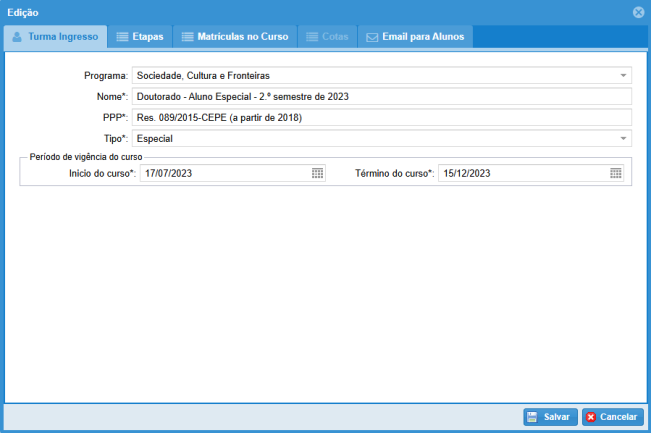Click the Período de vigência do curso legend

click(x=86, y=158)
